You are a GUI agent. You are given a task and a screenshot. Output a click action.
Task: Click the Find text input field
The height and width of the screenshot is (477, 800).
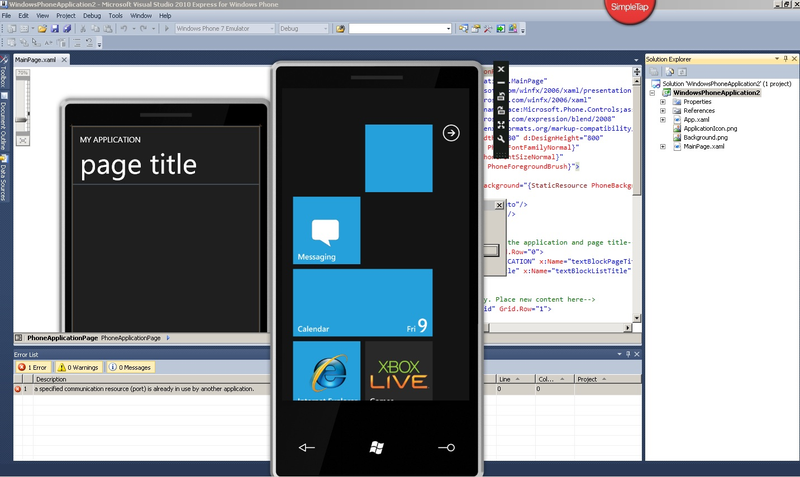click(x=397, y=29)
